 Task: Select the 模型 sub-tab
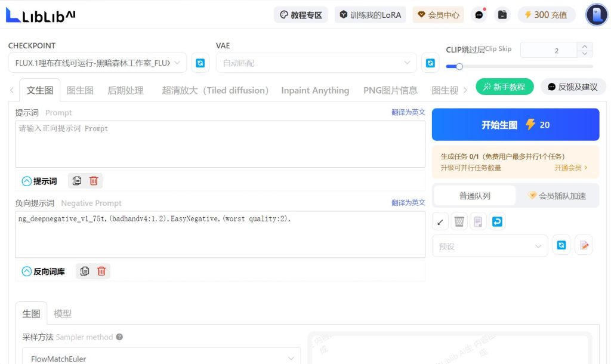click(x=63, y=313)
